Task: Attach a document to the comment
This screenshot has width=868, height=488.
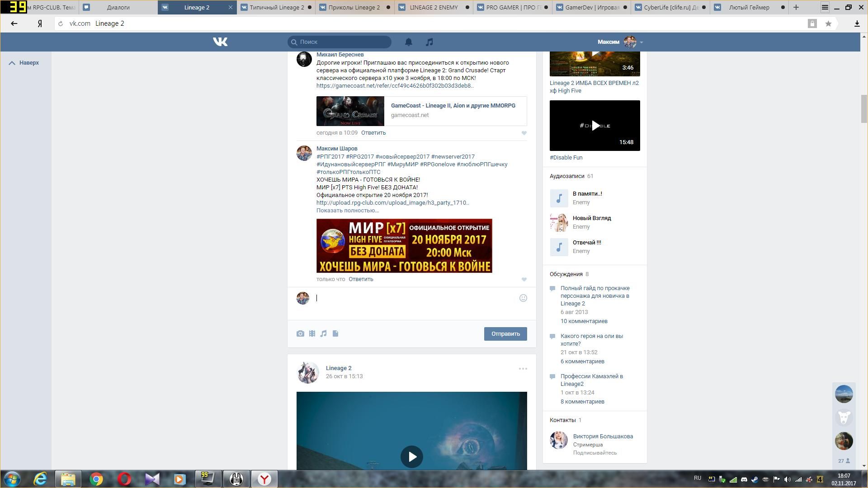Action: [335, 334]
